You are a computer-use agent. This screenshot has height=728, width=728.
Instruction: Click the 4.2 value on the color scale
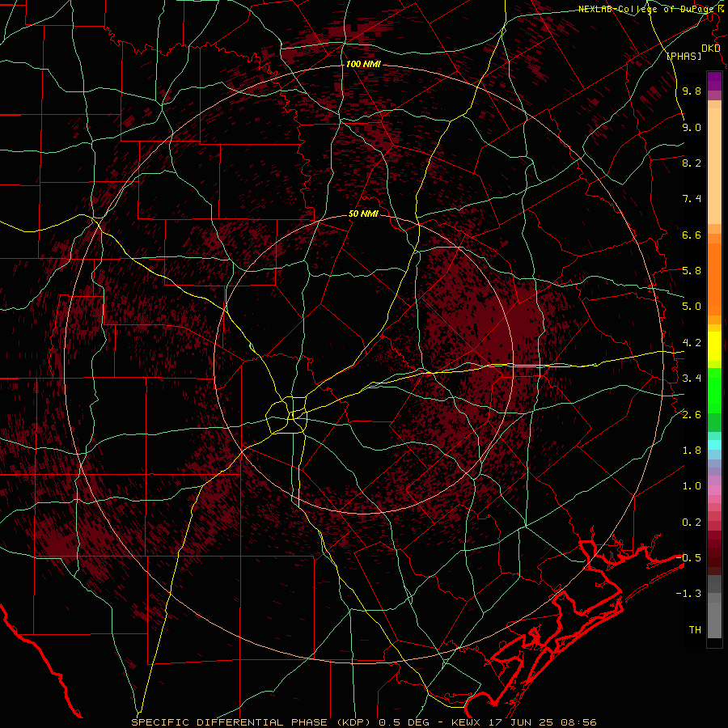[692, 343]
